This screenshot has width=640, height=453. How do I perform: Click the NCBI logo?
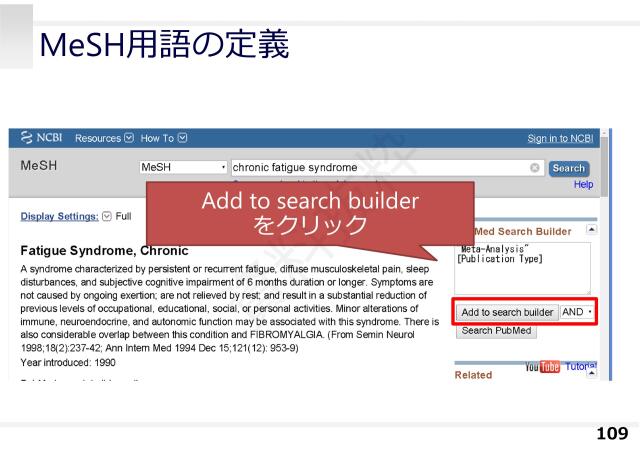coord(42,138)
